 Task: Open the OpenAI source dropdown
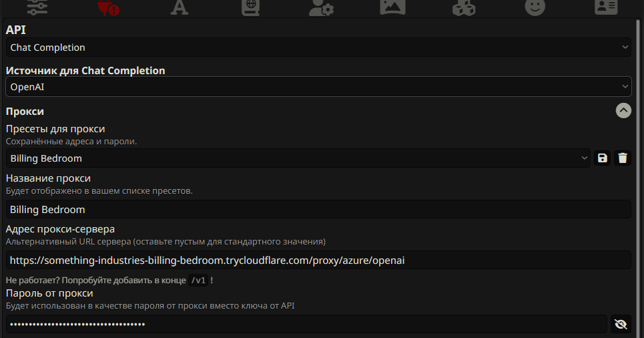coord(318,87)
